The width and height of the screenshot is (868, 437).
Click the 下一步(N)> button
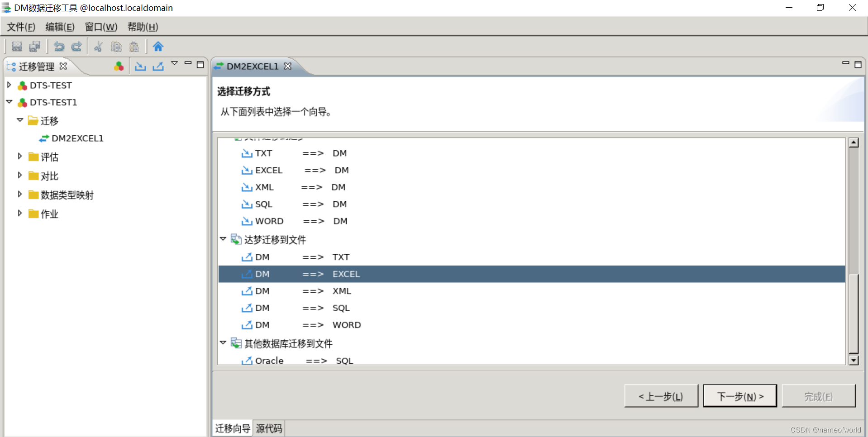point(740,396)
